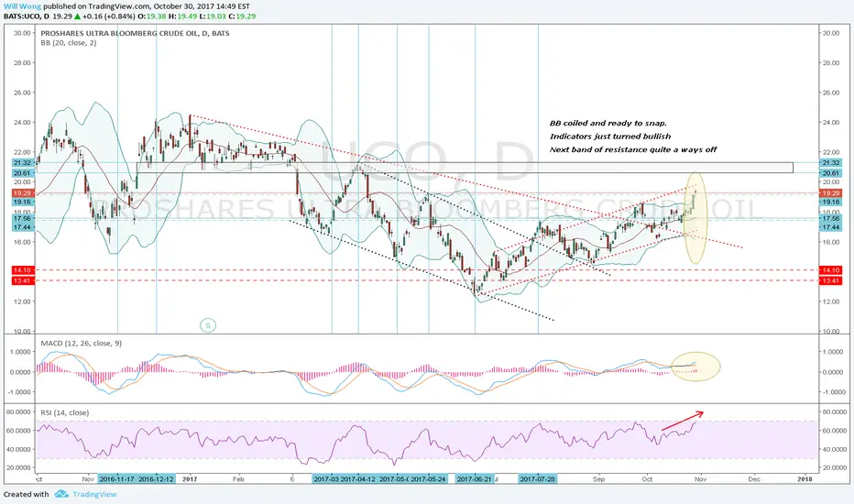Click the TradingView cloud logo icon
854x504 pixels.
click(x=61, y=494)
